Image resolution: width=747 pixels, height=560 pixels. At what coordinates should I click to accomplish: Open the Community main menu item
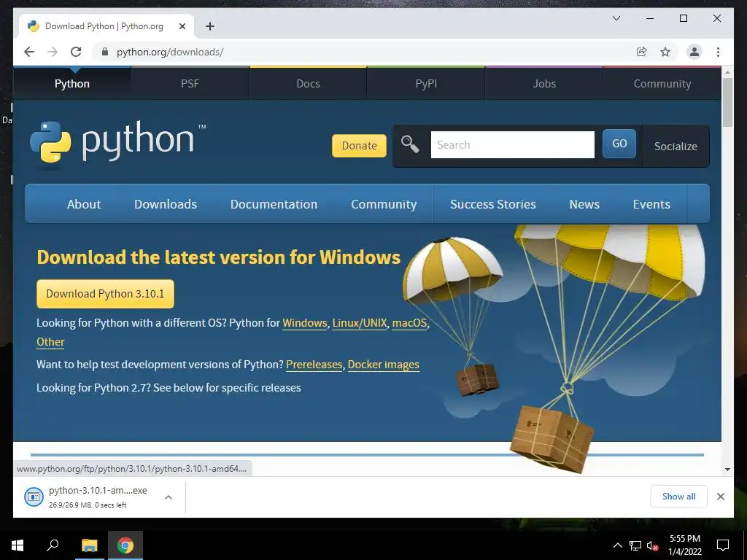click(384, 204)
